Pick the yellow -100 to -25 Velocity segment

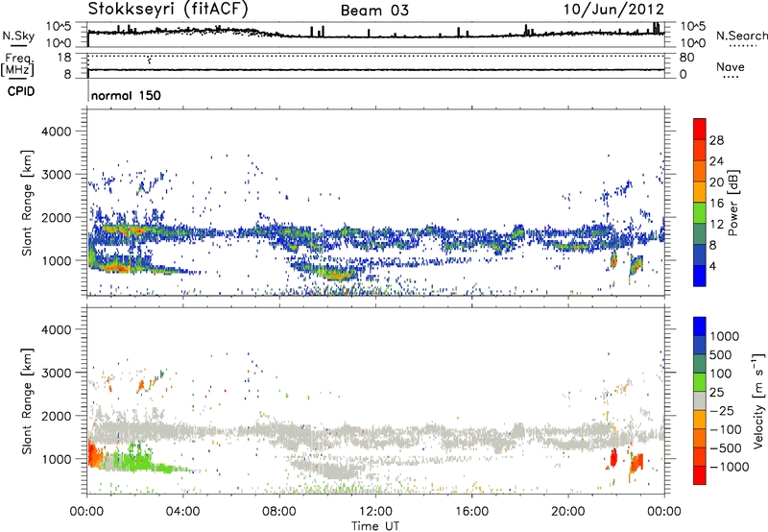[700, 420]
